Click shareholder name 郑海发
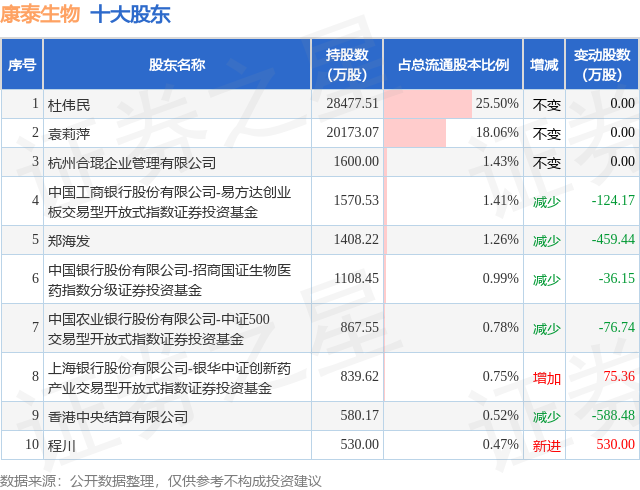 coord(69,241)
